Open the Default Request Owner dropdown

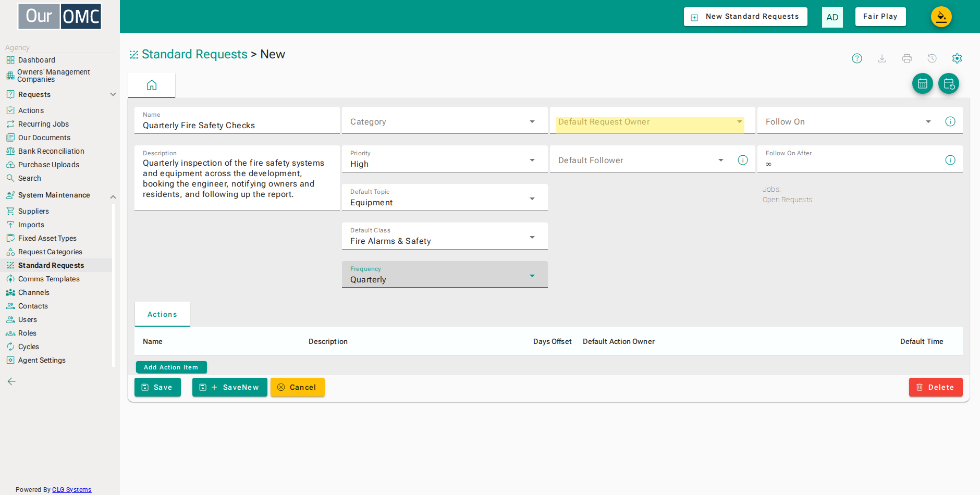point(652,121)
